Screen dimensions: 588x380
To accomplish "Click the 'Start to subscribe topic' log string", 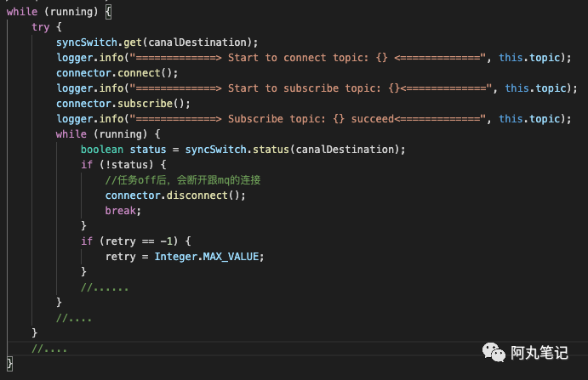I will coord(310,88).
